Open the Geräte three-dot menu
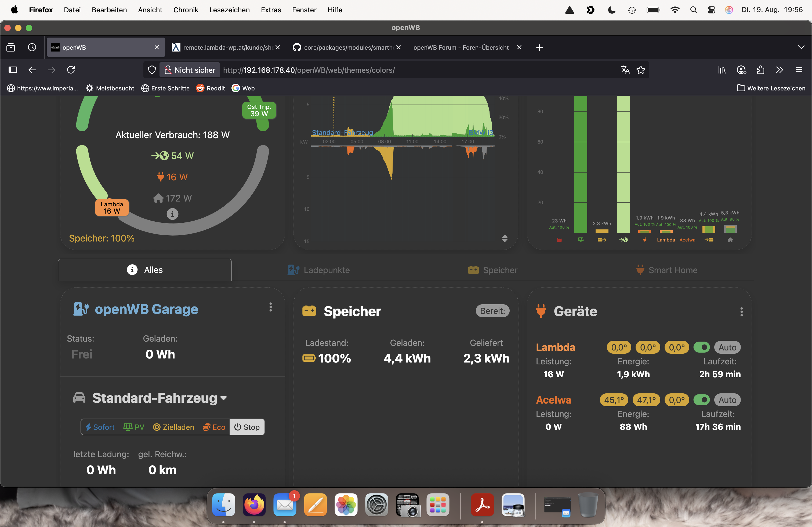 [741, 312]
